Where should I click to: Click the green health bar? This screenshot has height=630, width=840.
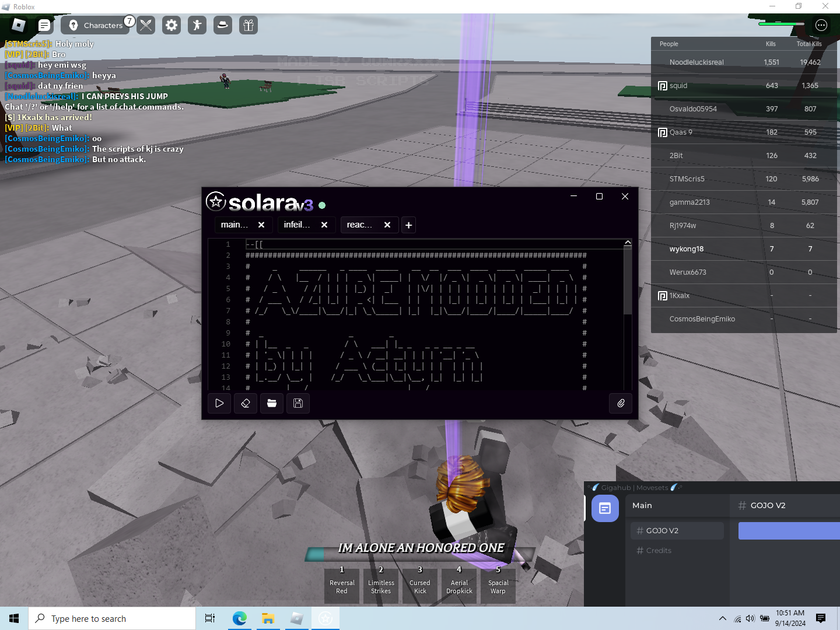(781, 24)
